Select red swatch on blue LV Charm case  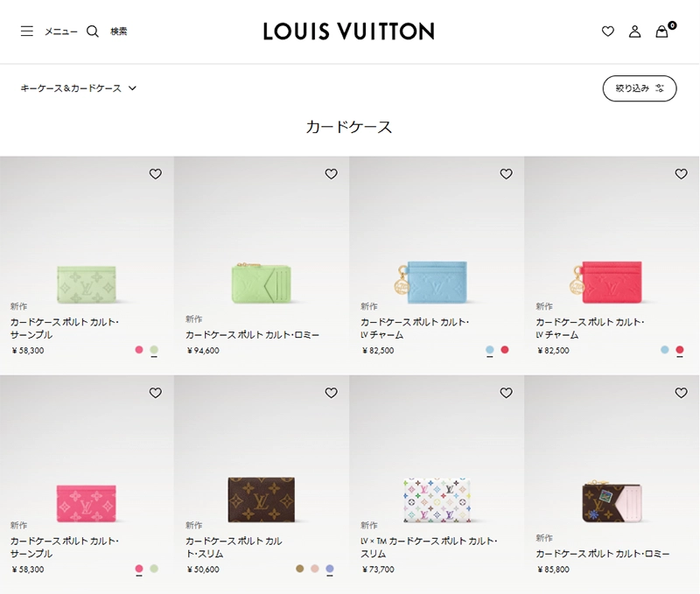coord(505,350)
